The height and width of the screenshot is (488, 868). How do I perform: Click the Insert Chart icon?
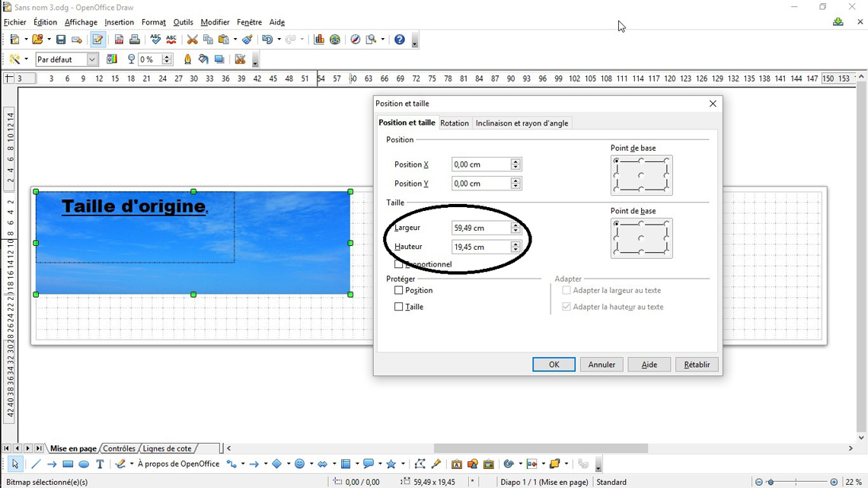[x=319, y=40]
